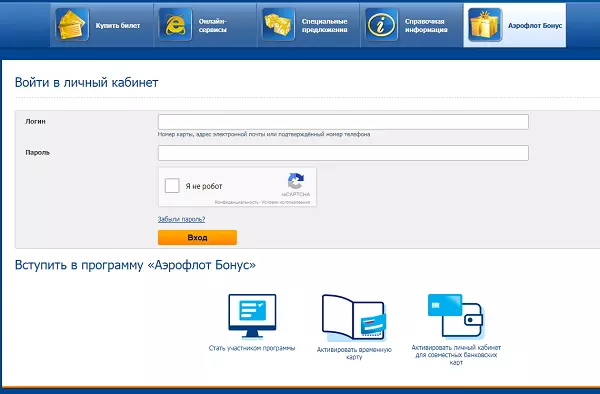Click the «Войти в личный кабинет» heading
Viewport: 600px width, 394px height.
click(x=86, y=83)
